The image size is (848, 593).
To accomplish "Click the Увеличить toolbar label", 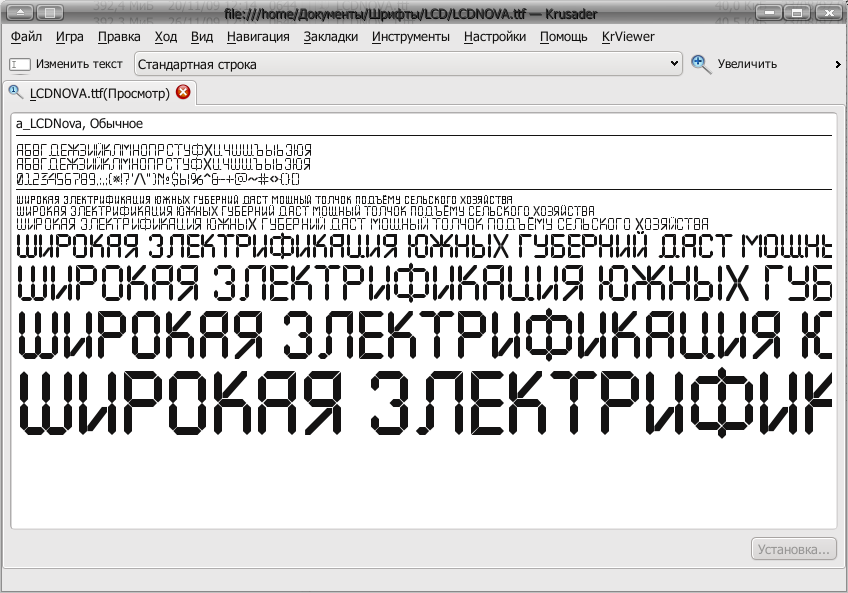I will [747, 64].
